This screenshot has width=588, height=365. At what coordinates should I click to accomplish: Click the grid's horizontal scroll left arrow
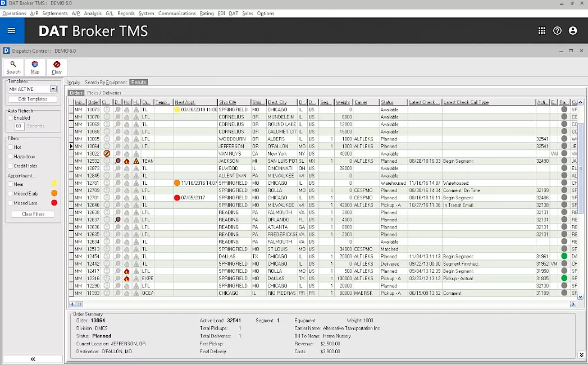pos(72,304)
